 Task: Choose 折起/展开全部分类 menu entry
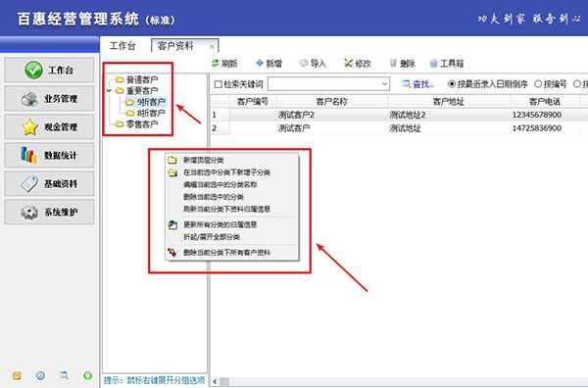coord(232,237)
